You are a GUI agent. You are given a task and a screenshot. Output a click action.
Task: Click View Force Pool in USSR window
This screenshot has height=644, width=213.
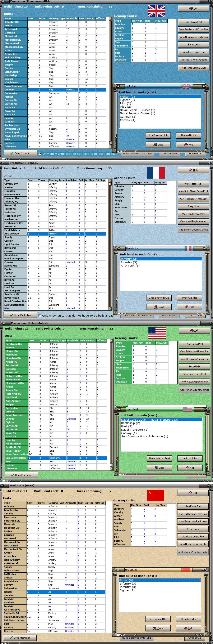tap(193, 506)
